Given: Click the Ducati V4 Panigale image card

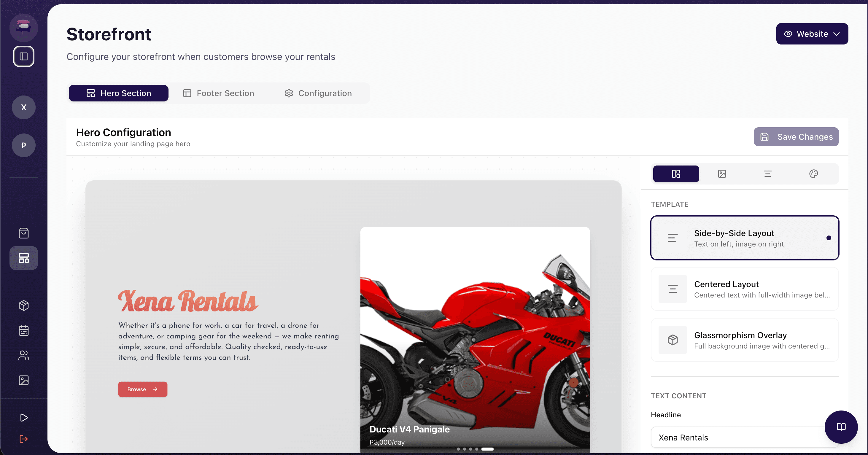Looking at the screenshot, I should 475,340.
